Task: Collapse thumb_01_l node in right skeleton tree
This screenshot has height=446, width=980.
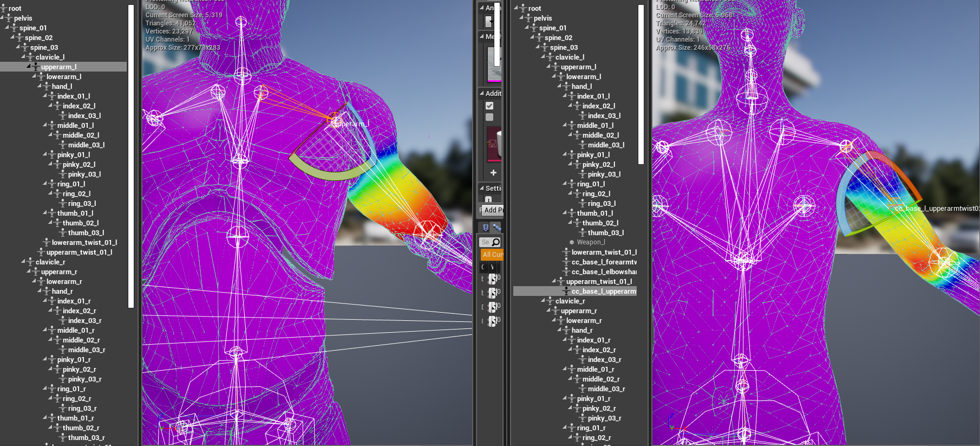Action: [x=565, y=213]
